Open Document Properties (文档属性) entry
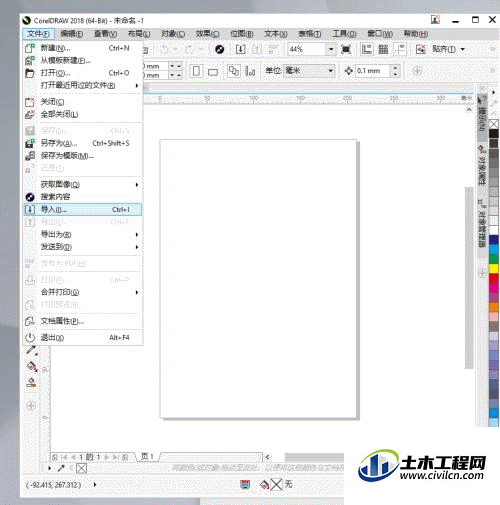 coord(83,321)
